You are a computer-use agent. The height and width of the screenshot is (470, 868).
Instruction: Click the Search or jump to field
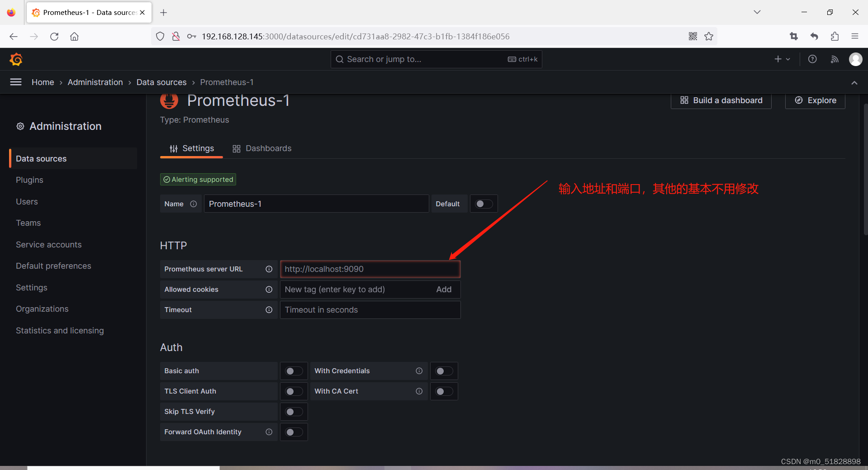point(436,59)
